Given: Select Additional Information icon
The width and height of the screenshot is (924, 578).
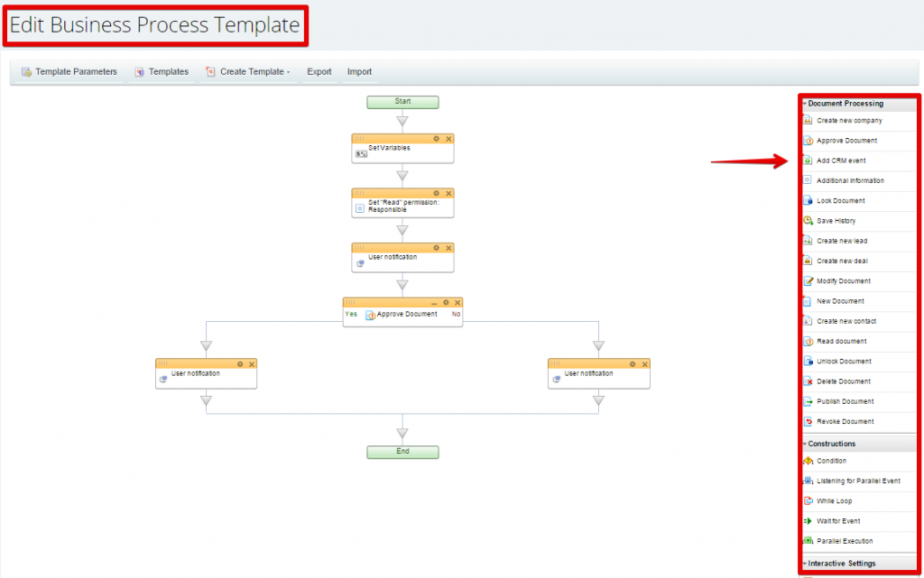Looking at the screenshot, I should pos(808,180).
